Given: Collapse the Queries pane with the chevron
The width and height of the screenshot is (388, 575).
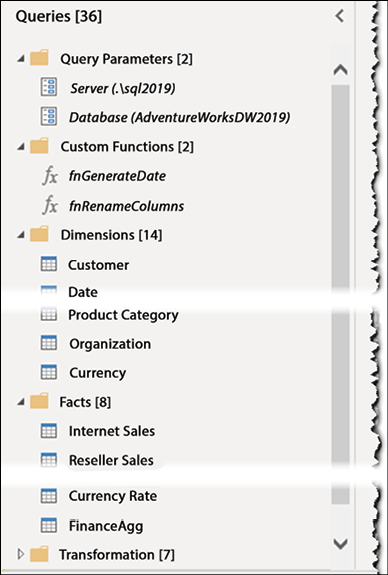Looking at the screenshot, I should click(340, 16).
